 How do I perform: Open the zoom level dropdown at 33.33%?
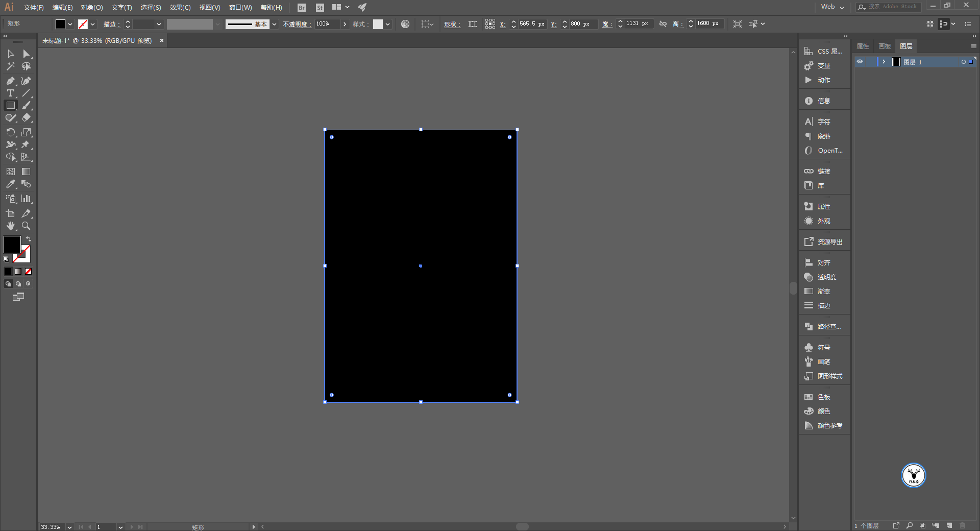click(69, 527)
